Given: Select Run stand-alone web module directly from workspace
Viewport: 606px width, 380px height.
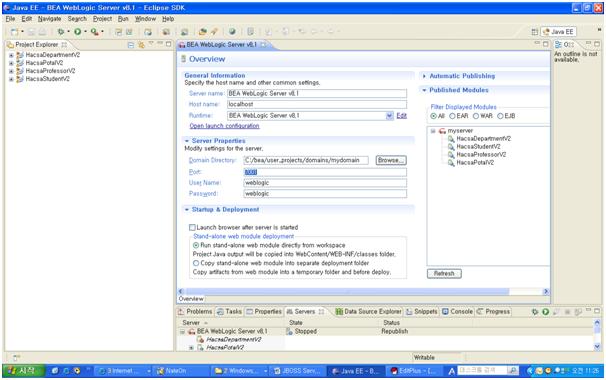Looking at the screenshot, I should [196, 245].
